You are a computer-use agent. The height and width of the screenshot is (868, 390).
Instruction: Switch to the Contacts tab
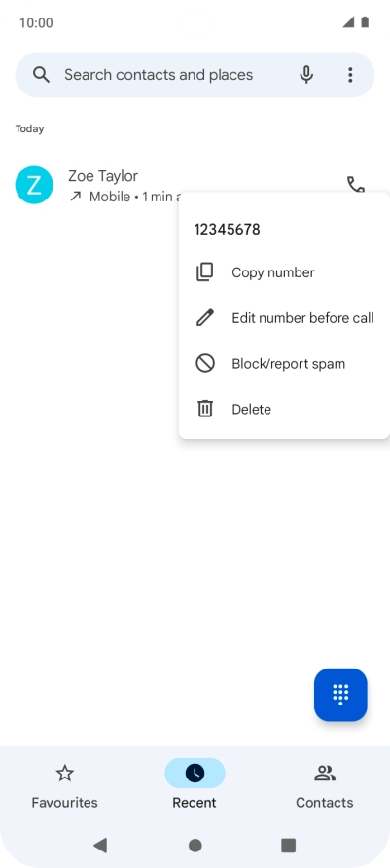325,784
